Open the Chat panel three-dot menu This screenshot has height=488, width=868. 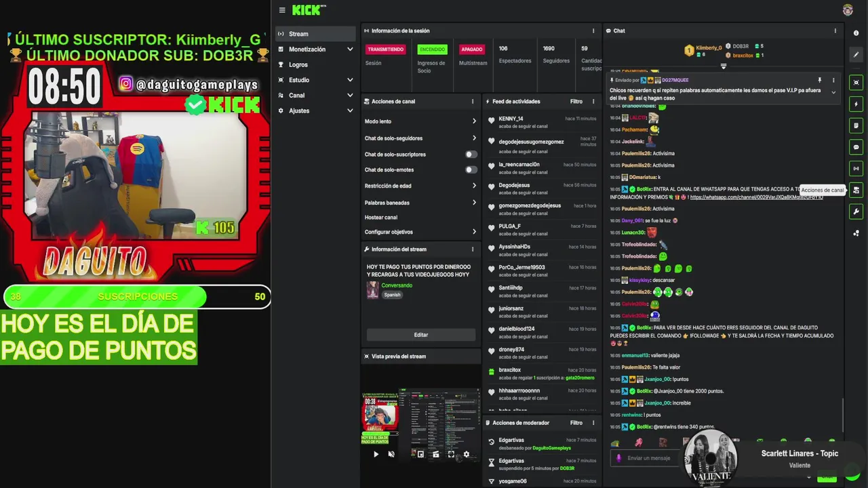point(835,30)
